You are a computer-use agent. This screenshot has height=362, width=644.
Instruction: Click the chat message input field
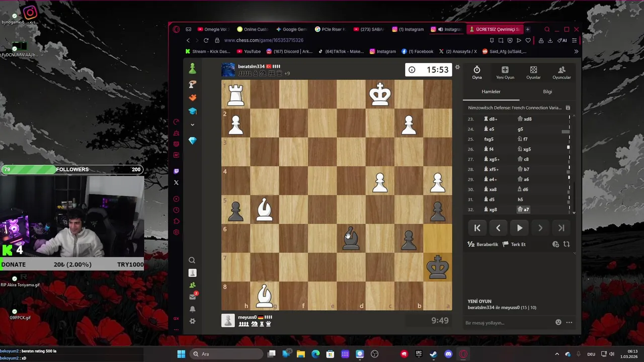508,323
